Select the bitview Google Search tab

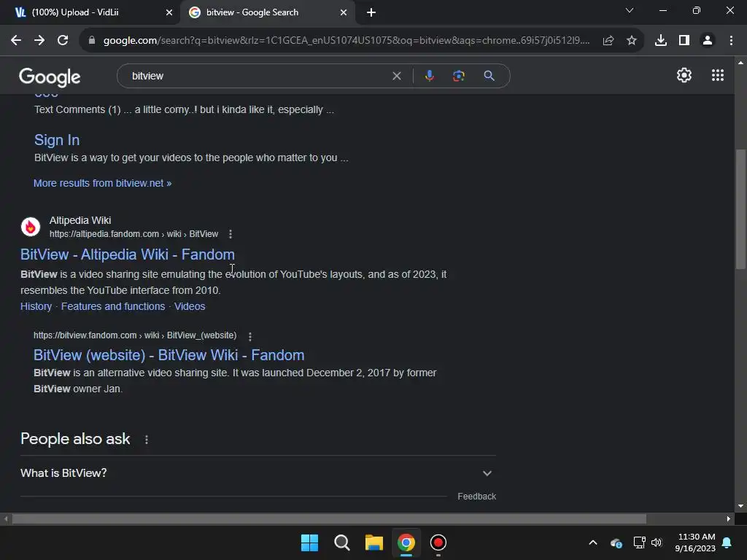click(x=268, y=12)
